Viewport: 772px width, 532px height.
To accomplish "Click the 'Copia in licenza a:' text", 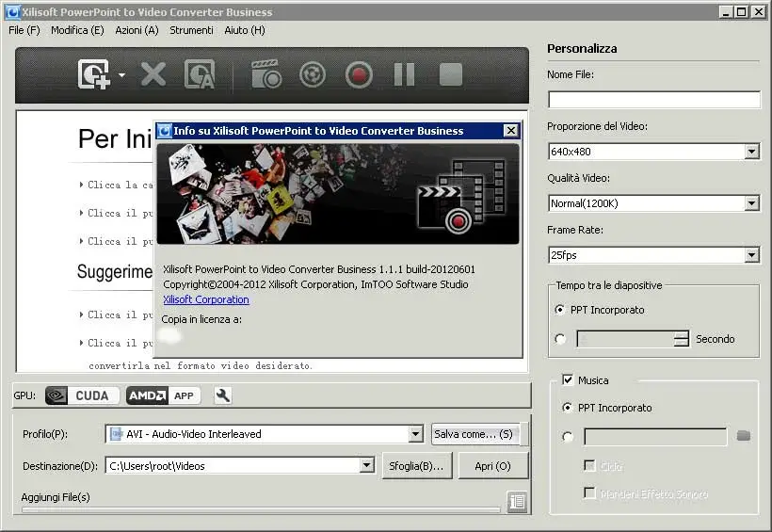I will click(x=201, y=319).
